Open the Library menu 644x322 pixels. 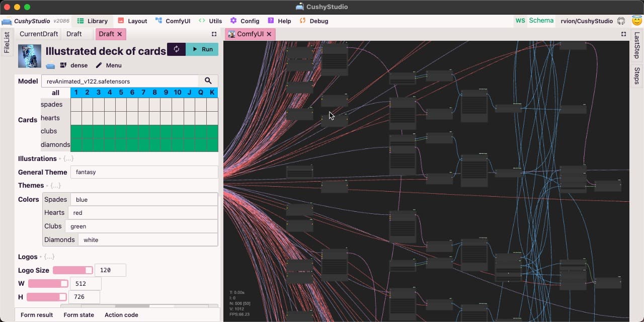click(x=93, y=21)
